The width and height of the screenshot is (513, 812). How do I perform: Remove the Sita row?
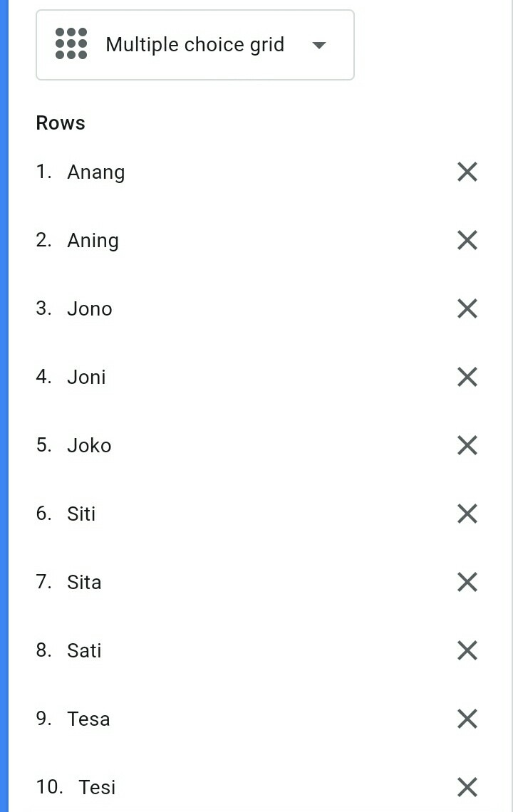[467, 582]
